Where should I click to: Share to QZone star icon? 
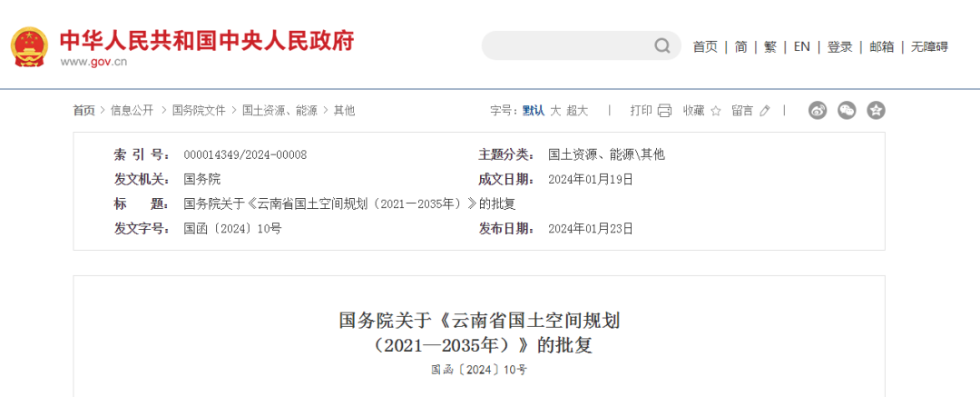point(877,111)
